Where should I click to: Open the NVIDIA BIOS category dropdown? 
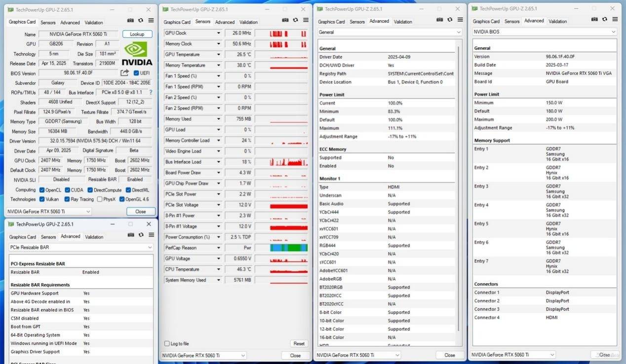click(x=545, y=32)
